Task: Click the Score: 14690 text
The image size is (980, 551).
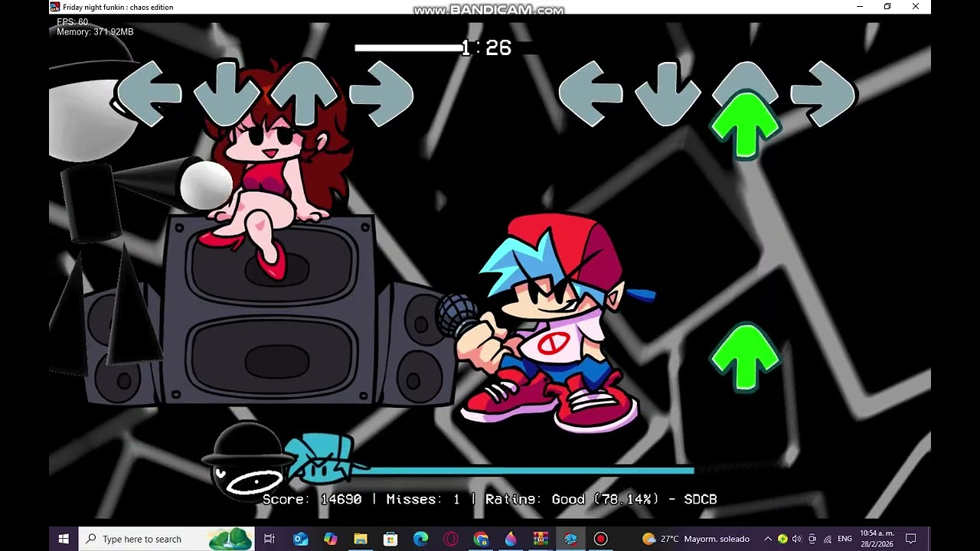Action: pyautogui.click(x=312, y=499)
